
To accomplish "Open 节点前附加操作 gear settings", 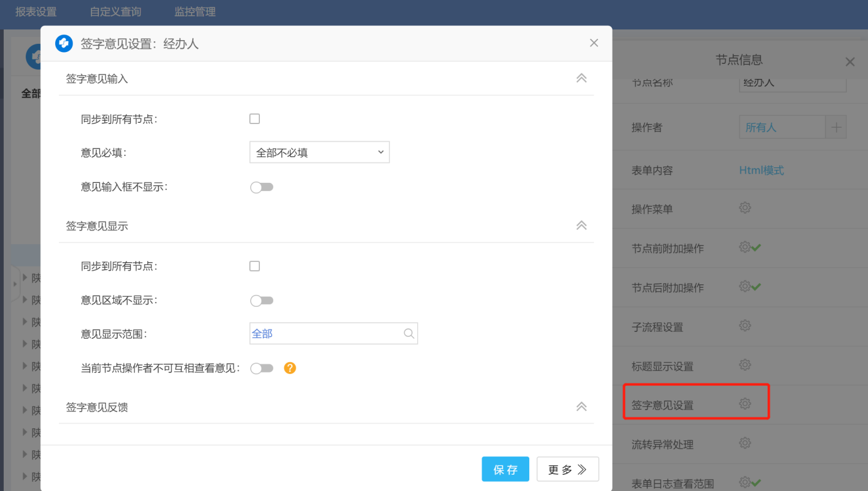I will pyautogui.click(x=745, y=247).
